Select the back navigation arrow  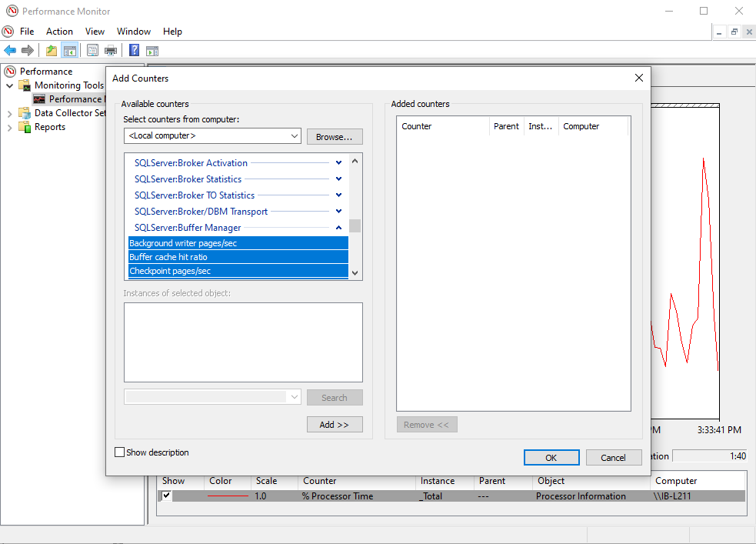[x=11, y=50]
